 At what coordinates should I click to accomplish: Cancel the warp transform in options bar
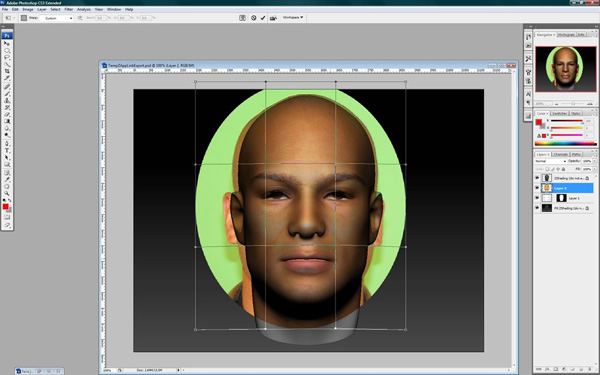253,18
